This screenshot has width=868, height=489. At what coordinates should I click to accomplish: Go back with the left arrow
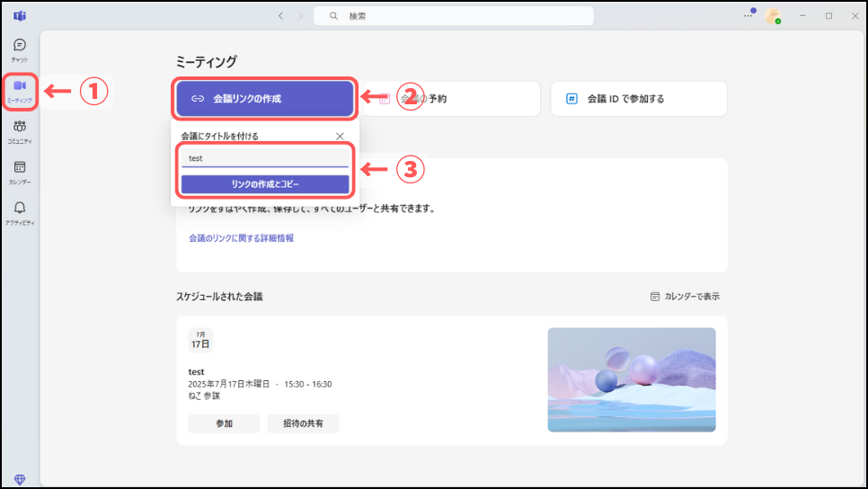(280, 16)
